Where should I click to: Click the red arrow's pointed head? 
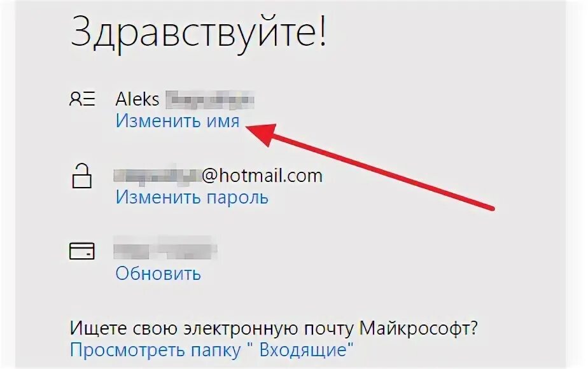point(261,134)
